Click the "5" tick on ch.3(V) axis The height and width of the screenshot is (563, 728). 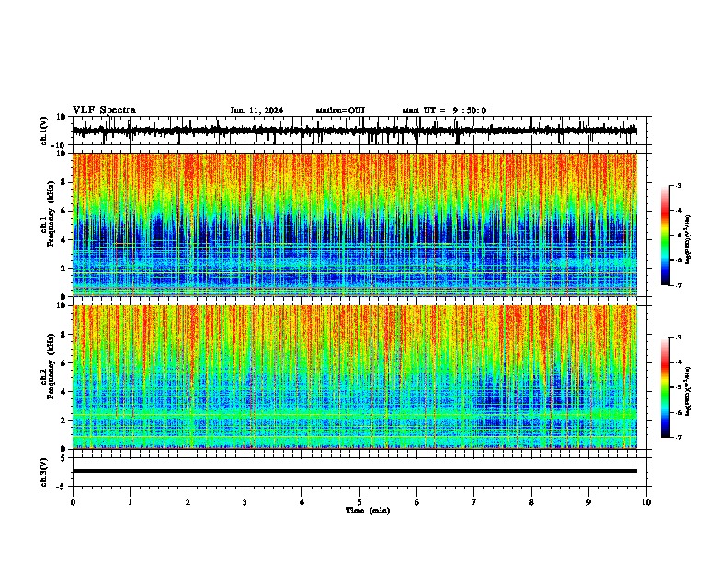point(64,458)
